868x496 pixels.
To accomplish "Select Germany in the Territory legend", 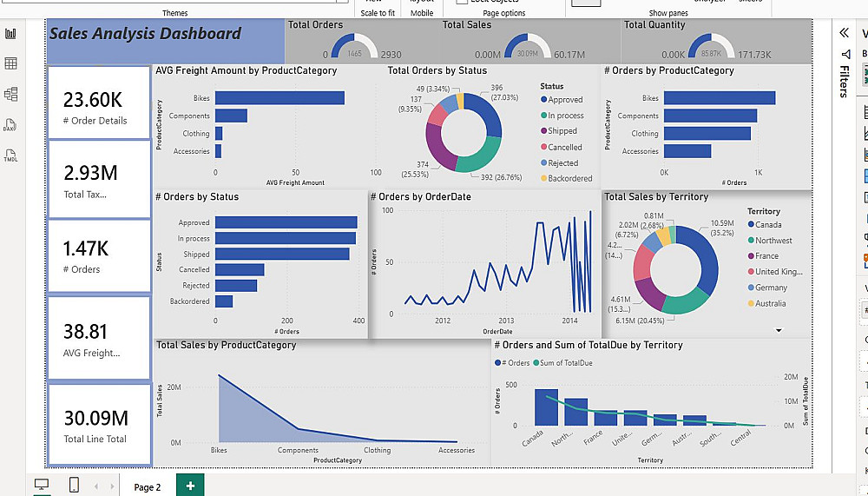I will click(x=767, y=288).
